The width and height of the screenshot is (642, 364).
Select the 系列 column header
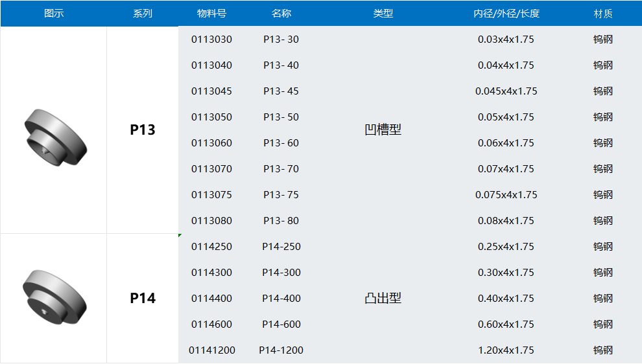tap(143, 14)
